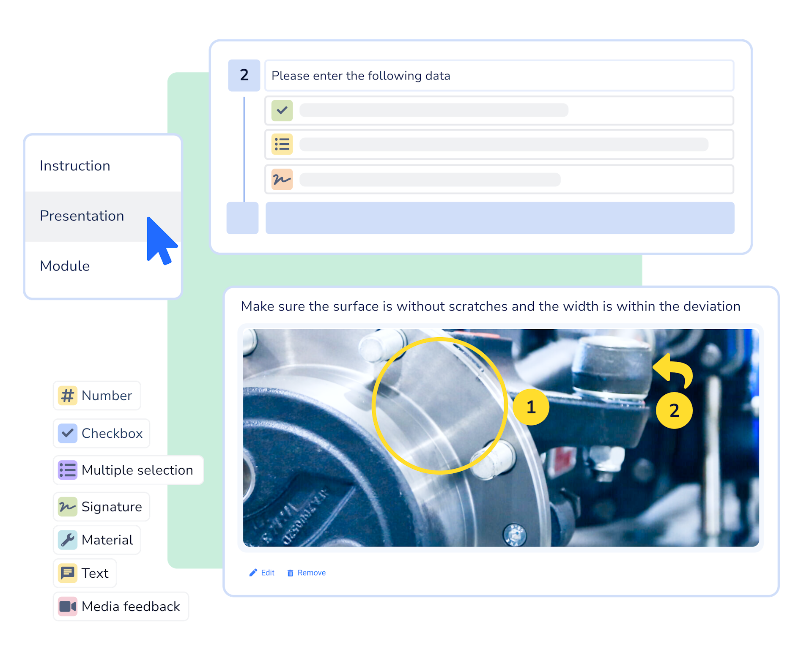
Task: Click the 'Please enter the following data' field
Action: point(499,76)
